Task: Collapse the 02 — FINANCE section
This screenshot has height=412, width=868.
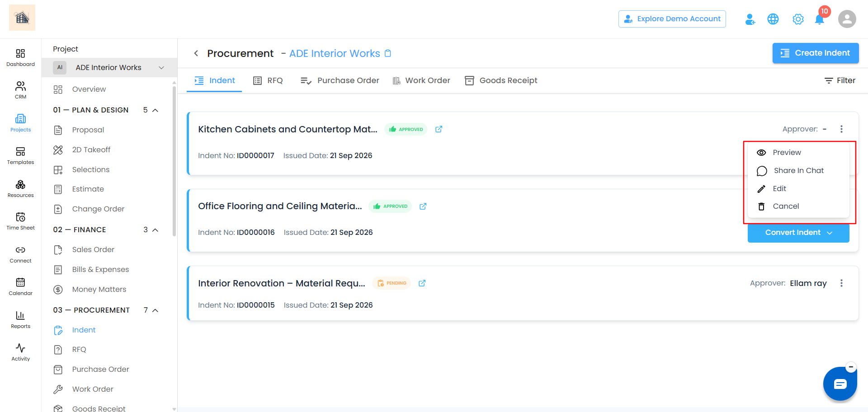Action: click(x=155, y=230)
